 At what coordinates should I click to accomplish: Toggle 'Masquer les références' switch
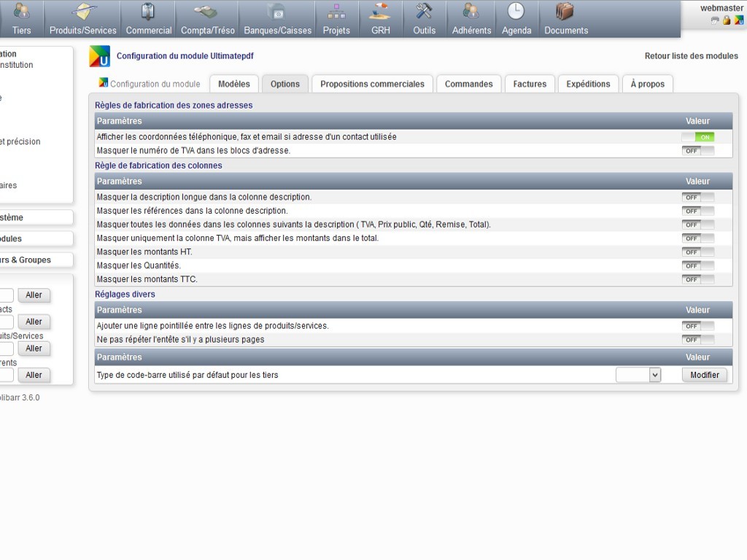click(x=698, y=211)
